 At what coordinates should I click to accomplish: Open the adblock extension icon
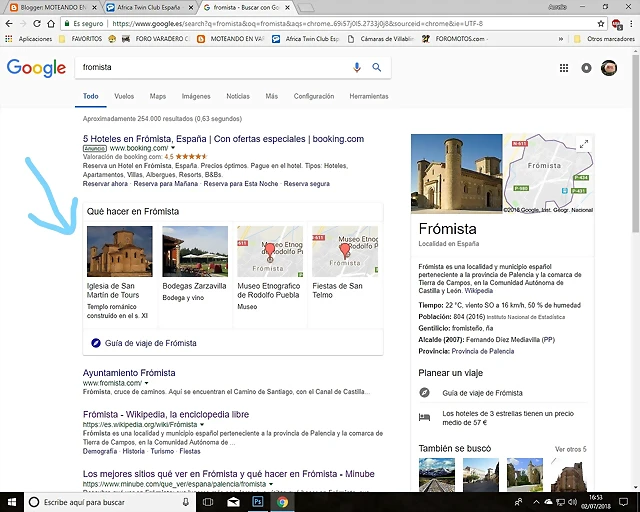(617, 24)
